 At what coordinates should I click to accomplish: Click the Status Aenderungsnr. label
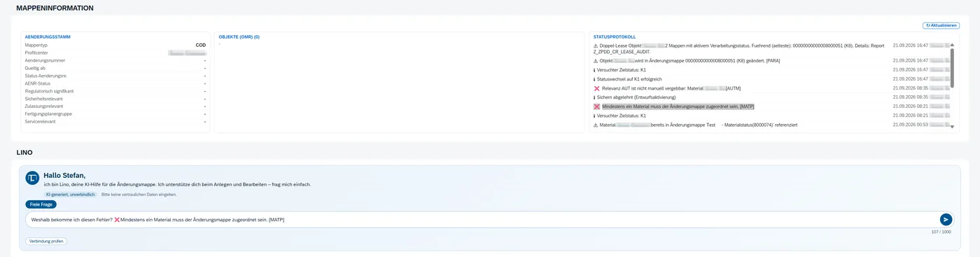(x=45, y=76)
